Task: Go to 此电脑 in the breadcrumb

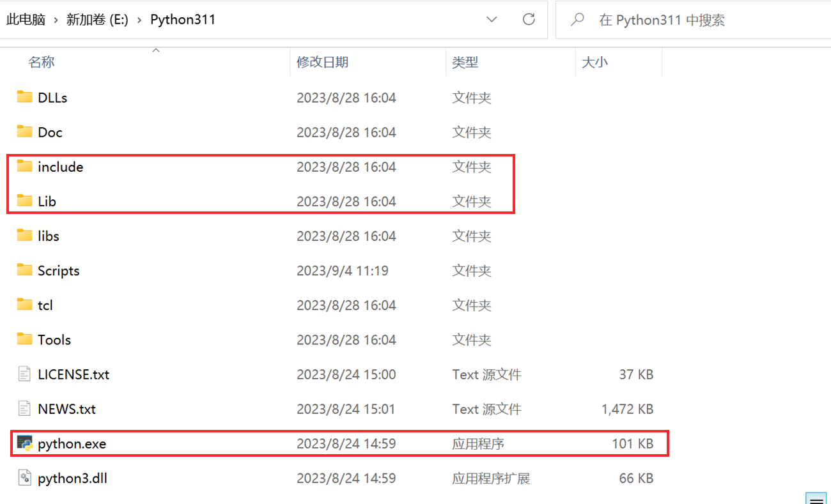Action: pos(26,20)
